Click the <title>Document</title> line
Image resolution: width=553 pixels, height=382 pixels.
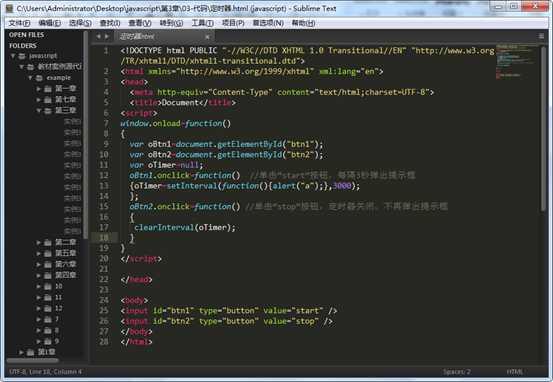click(183, 103)
